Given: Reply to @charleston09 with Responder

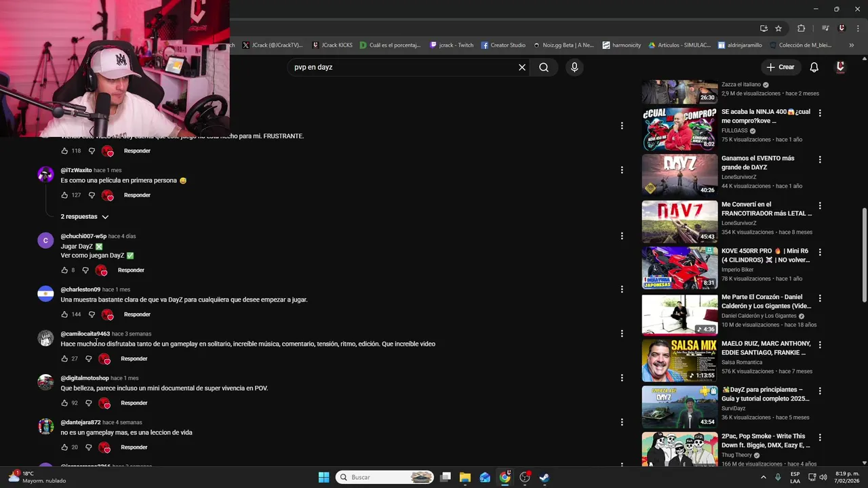Looking at the screenshot, I should [137, 314].
